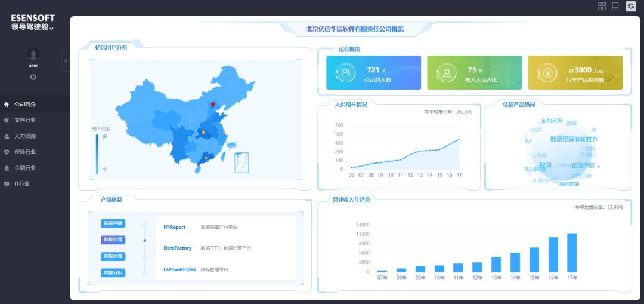The width and height of the screenshot is (644, 304).
Task: Click the 数据存储 button
Action: click(x=113, y=223)
